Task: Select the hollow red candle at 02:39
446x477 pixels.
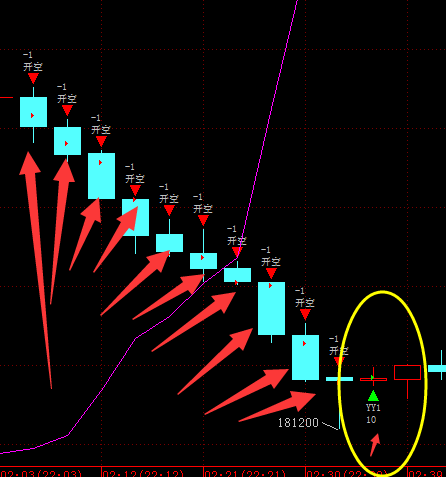Action: click(x=407, y=373)
